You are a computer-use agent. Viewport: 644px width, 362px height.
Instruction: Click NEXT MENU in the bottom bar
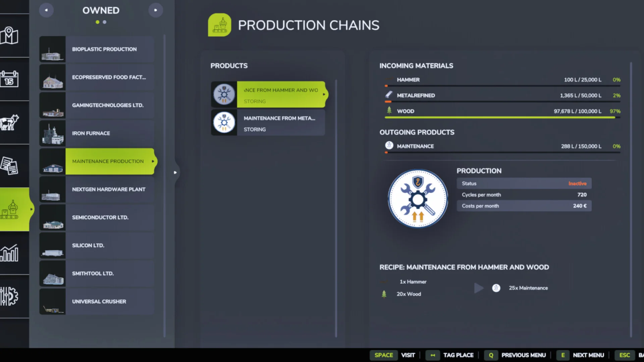[x=588, y=355]
